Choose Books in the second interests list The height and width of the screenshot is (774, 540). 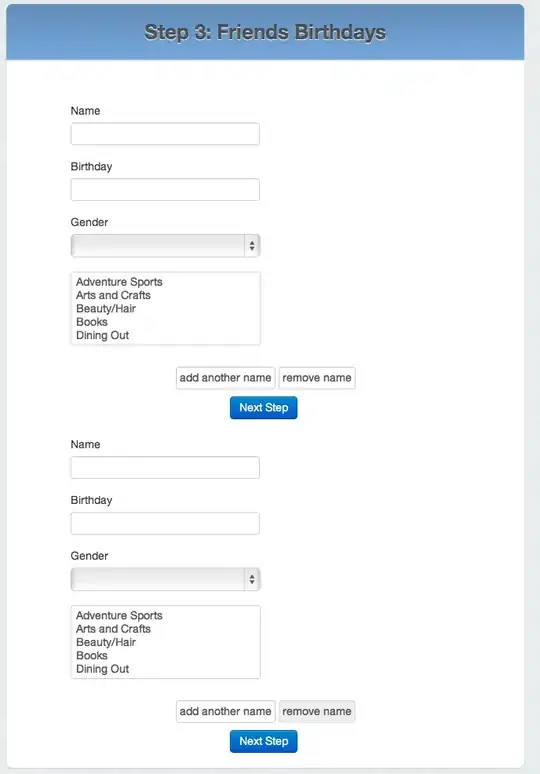tap(92, 656)
